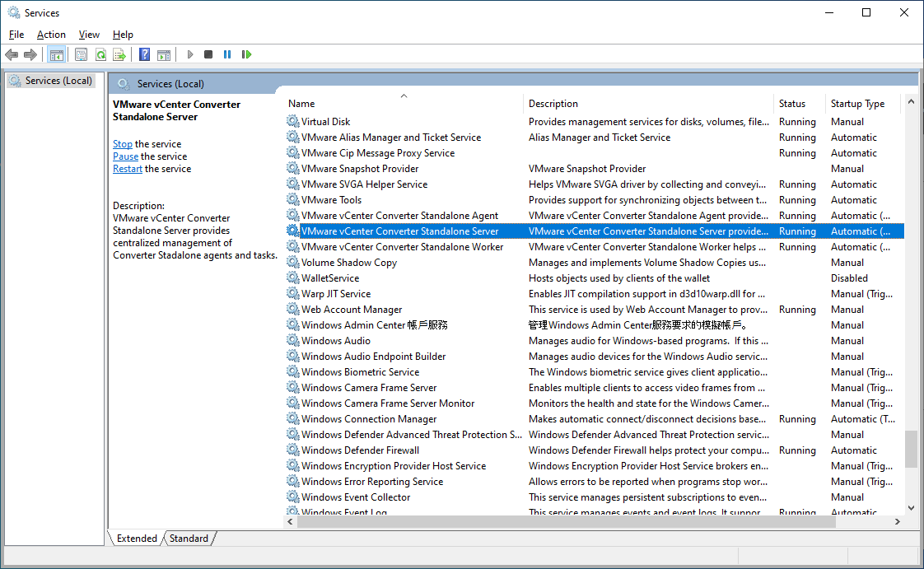Select VMware Cip Message Proxy Service row

[x=594, y=152]
